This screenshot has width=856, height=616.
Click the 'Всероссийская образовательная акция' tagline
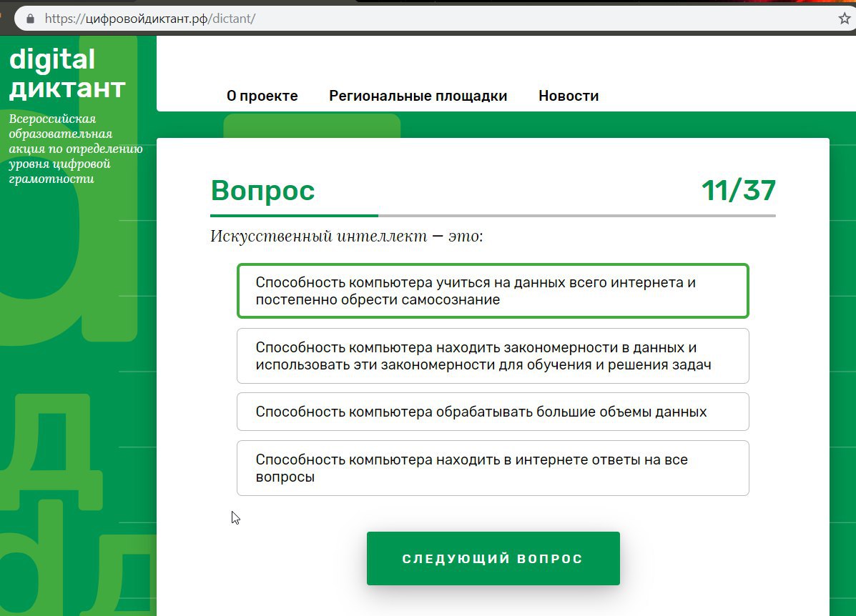[76, 149]
